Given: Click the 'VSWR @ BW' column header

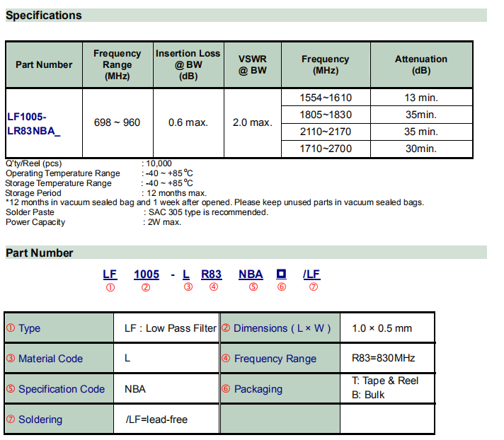Looking at the screenshot, I should (x=252, y=64).
